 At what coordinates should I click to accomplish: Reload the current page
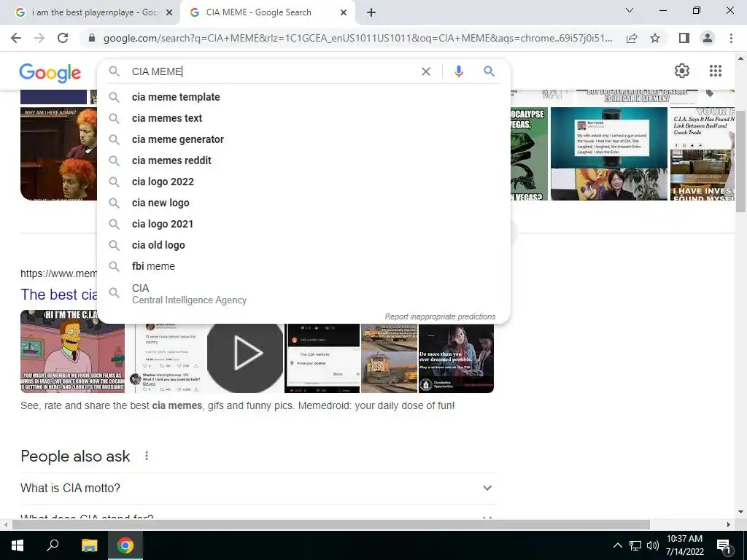[x=63, y=38]
